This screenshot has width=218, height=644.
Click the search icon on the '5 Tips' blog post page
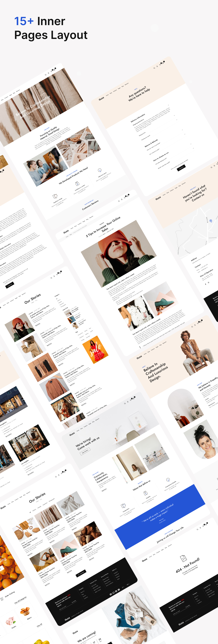point(119,201)
